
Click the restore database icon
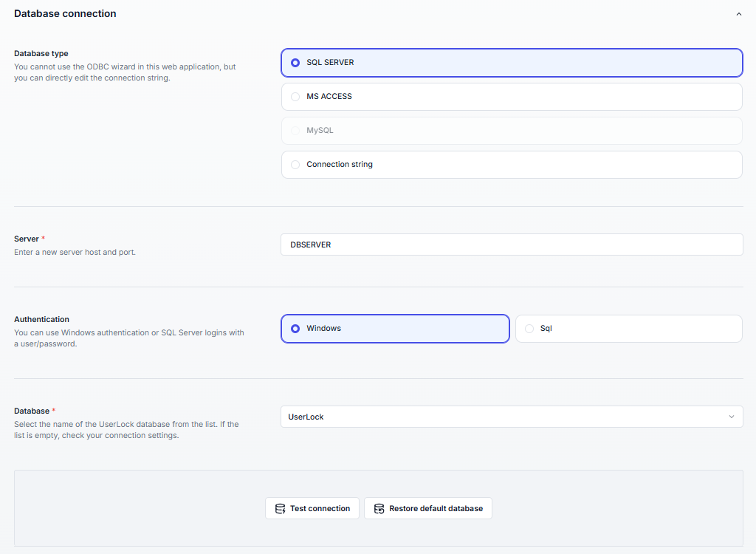pyautogui.click(x=379, y=508)
